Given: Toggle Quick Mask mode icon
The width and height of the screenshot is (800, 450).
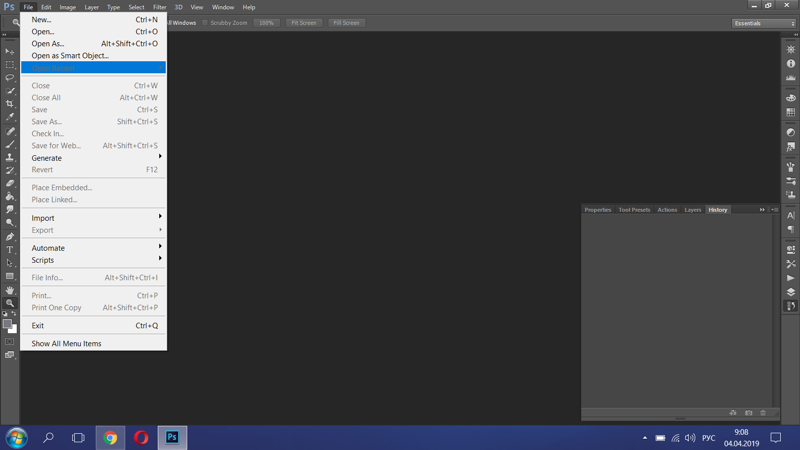Looking at the screenshot, I should coord(10,341).
